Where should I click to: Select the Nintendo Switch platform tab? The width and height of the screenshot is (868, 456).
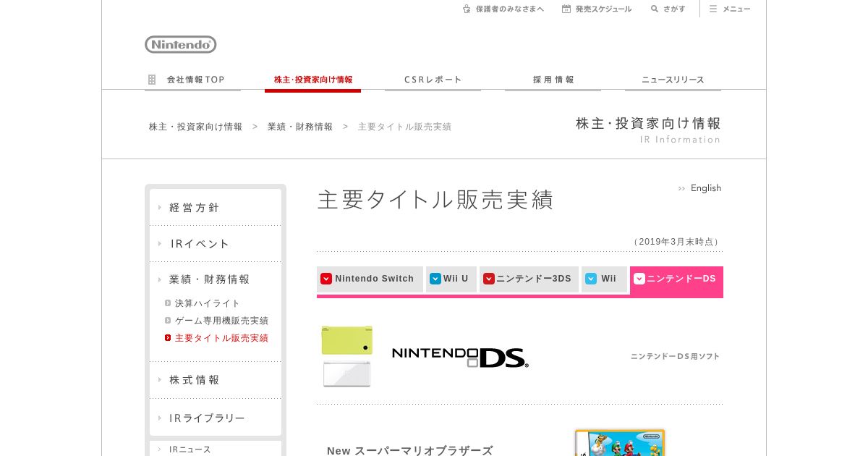370,279
